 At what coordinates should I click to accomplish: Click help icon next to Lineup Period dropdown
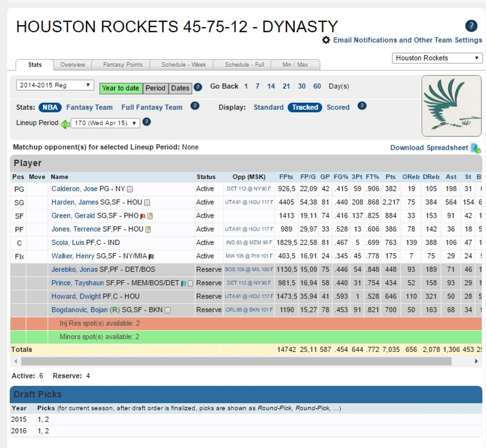point(146,122)
